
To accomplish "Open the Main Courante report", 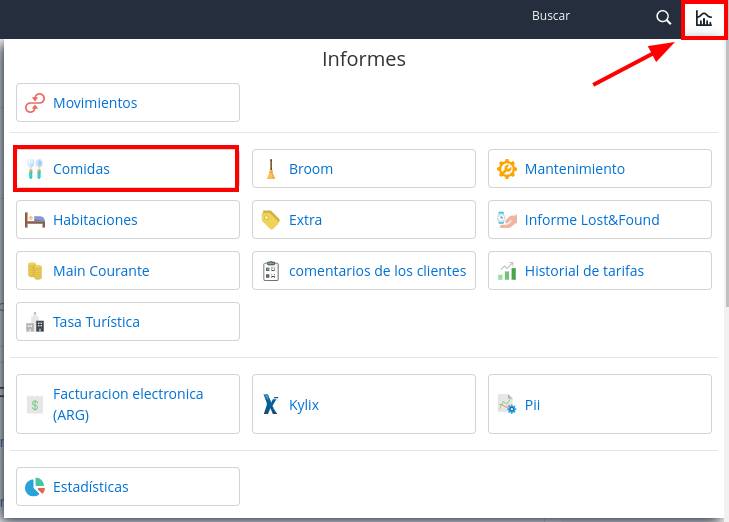I will (128, 271).
